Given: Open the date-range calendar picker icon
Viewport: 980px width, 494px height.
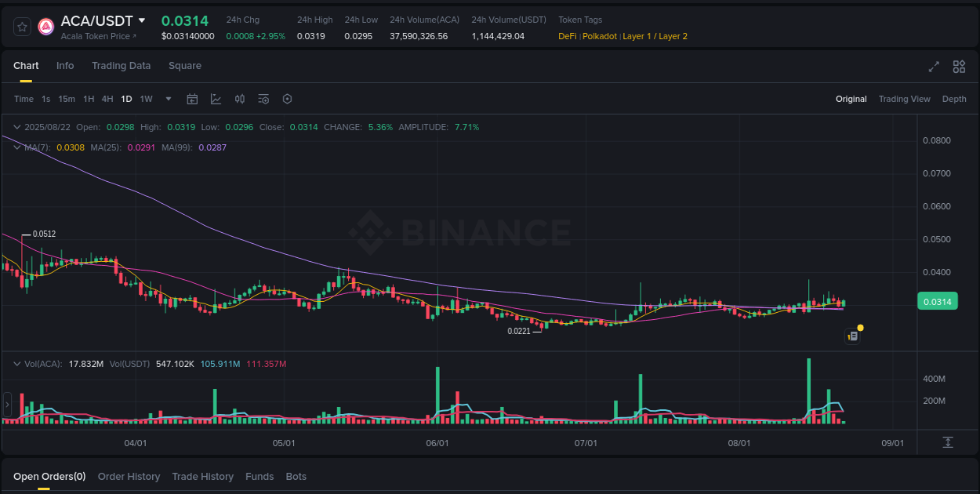Looking at the screenshot, I should pos(192,99).
